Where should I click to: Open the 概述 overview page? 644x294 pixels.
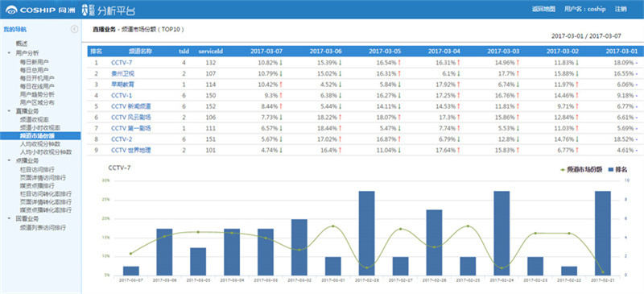[x=22, y=43]
